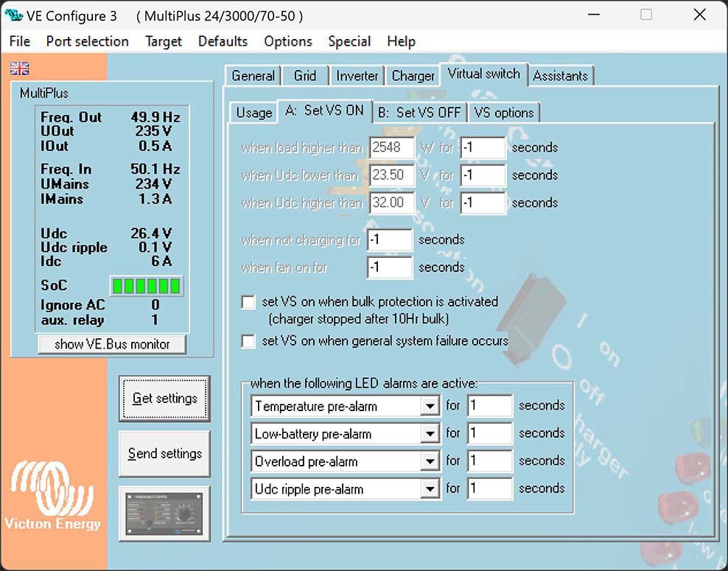Screen dimensions: 728x571
Task: Click the MultiPlus control panel image button
Action: click(164, 513)
